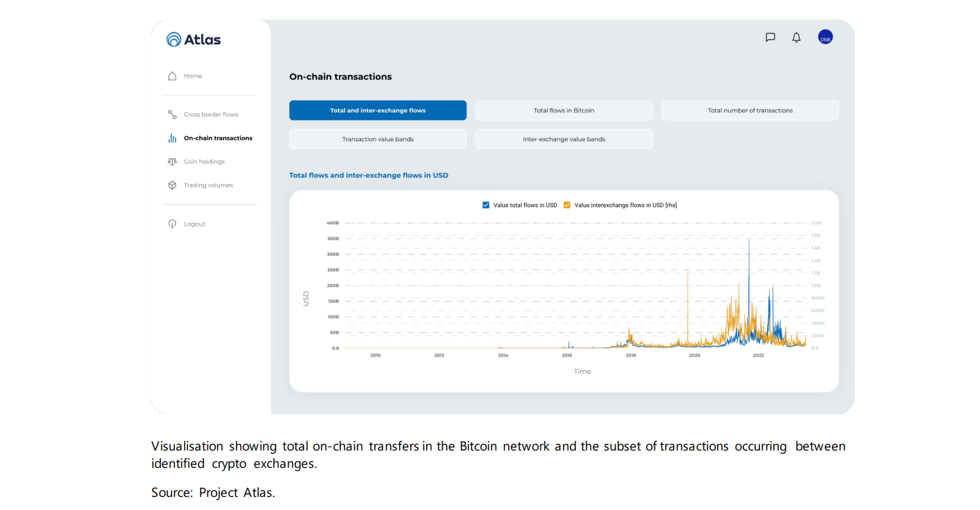Click the bar-chart On-chain transactions icon
The height and width of the screenshot is (510, 980).
172,138
